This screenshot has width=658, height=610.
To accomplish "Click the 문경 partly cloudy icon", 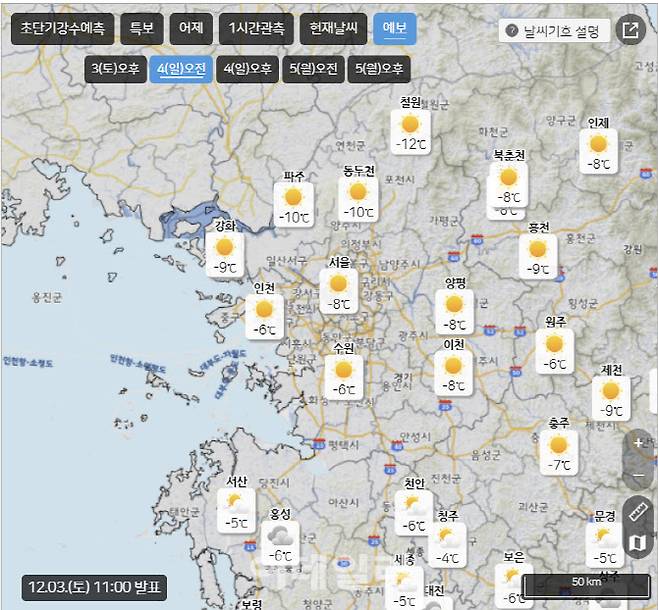I will 605,538.
